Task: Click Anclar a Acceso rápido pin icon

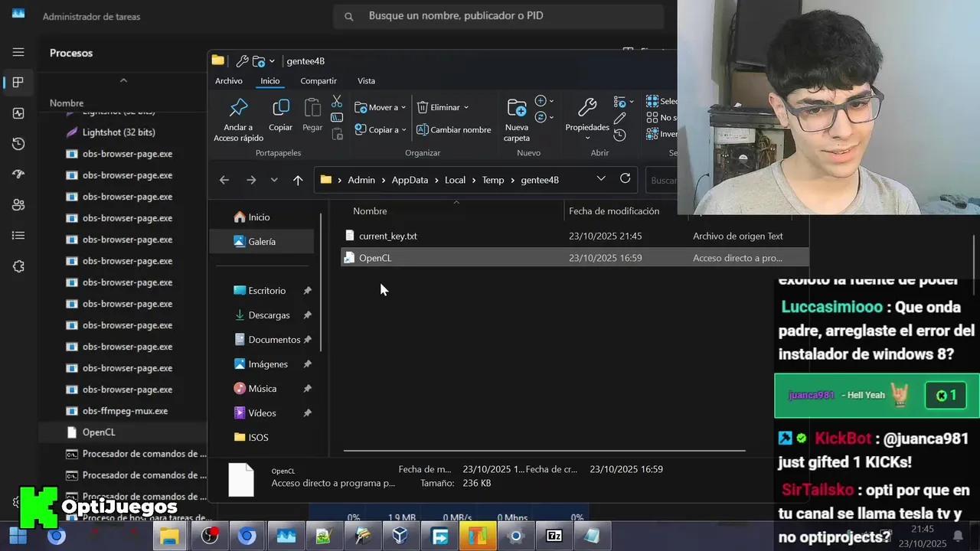Action: (x=239, y=108)
